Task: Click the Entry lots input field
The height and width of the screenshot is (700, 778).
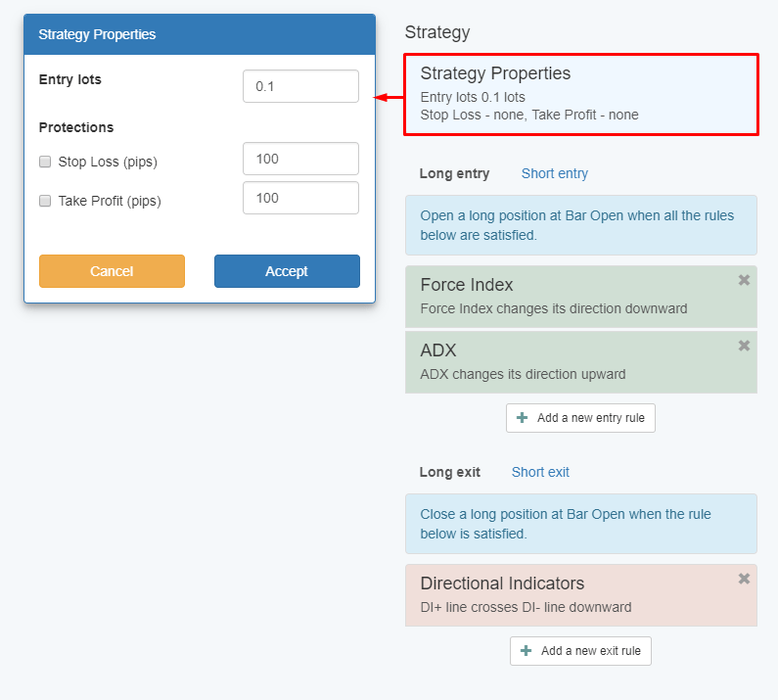Action: pos(300,86)
